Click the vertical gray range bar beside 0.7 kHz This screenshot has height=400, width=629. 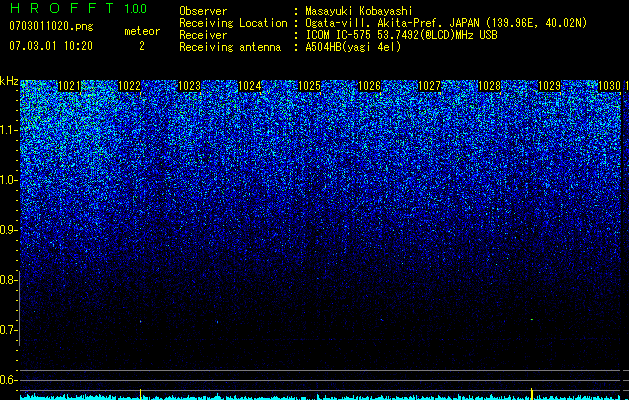point(19,309)
